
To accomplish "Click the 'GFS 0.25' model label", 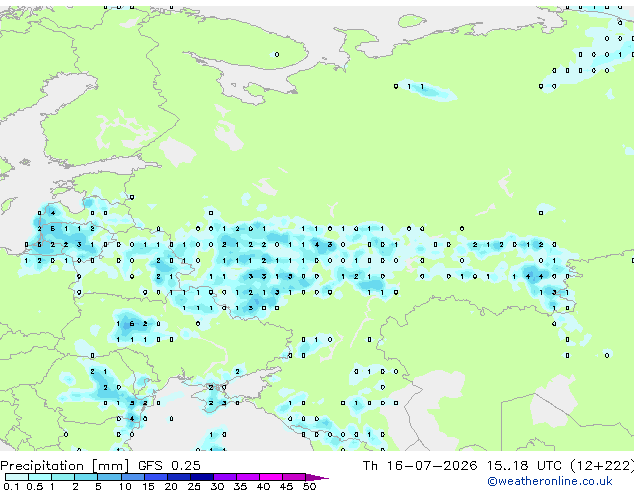I will click(169, 466).
